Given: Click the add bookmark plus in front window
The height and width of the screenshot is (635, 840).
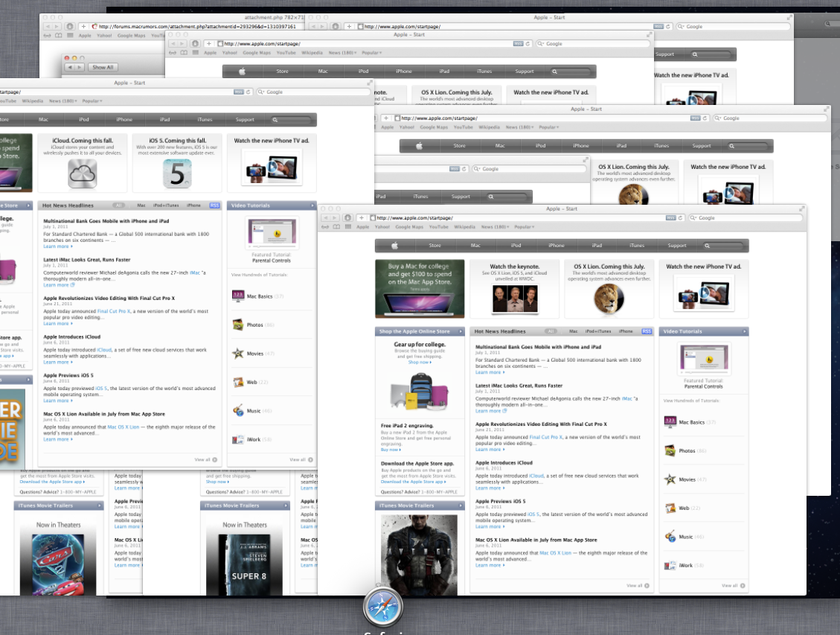Looking at the screenshot, I should 362,218.
